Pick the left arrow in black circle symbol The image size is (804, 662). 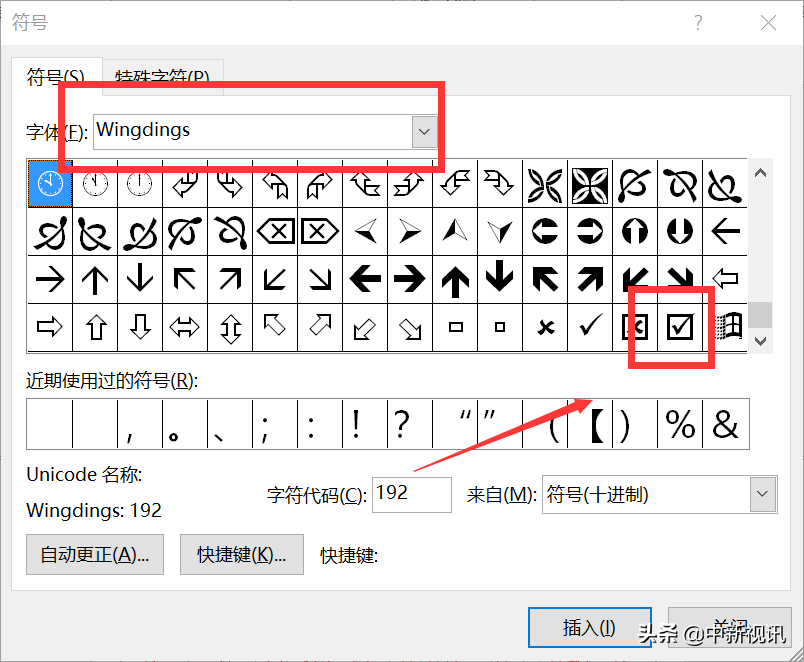click(545, 232)
